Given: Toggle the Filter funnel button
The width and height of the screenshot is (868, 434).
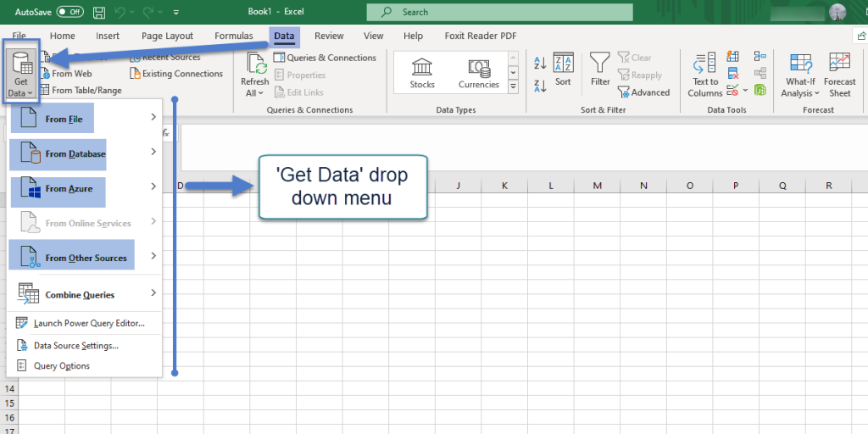Looking at the screenshot, I should pos(600,70).
